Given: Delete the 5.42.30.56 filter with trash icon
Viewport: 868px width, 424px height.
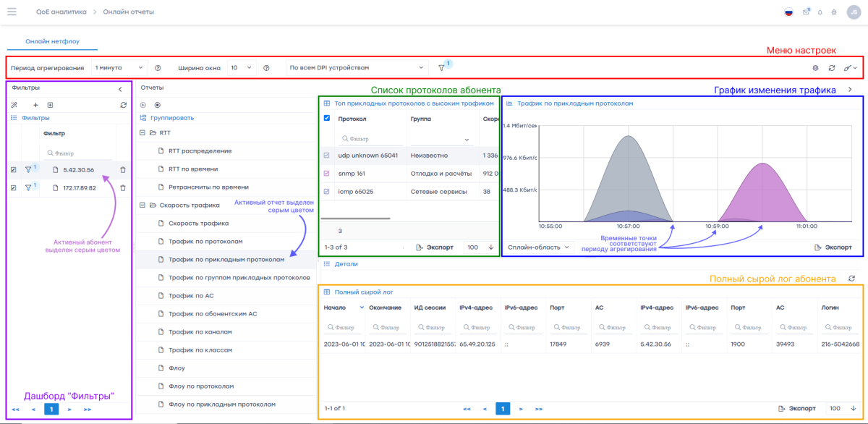Looking at the screenshot, I should pyautogui.click(x=122, y=169).
